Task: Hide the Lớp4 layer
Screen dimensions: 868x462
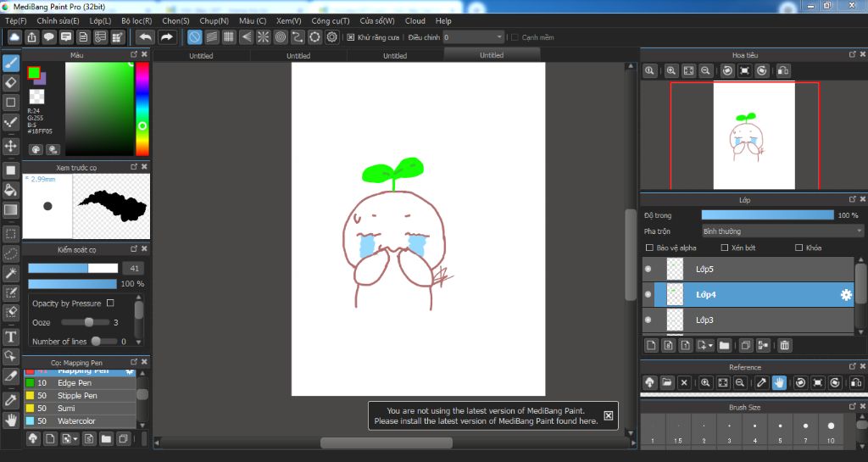Action: click(x=648, y=294)
